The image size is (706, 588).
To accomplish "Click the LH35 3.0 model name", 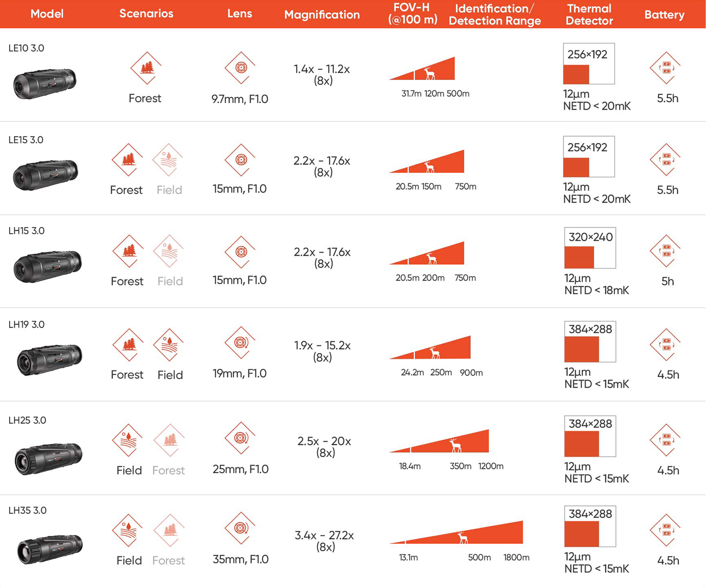I will 27,510.
